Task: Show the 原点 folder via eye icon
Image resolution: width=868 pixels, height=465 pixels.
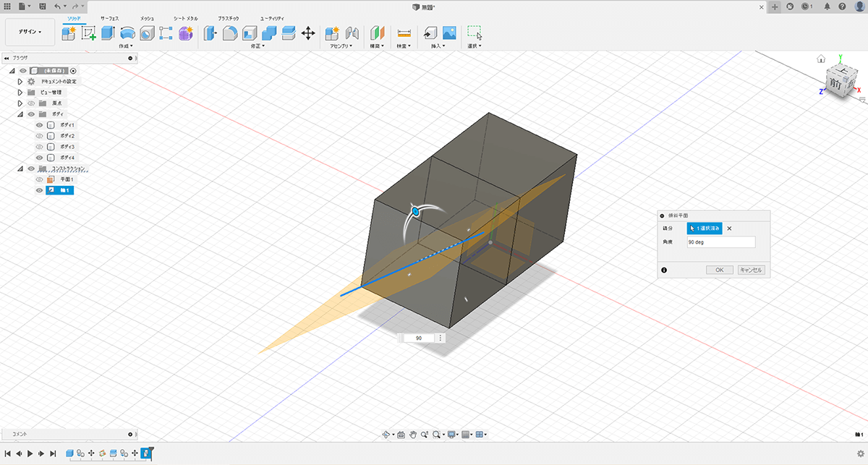Action: click(x=31, y=103)
